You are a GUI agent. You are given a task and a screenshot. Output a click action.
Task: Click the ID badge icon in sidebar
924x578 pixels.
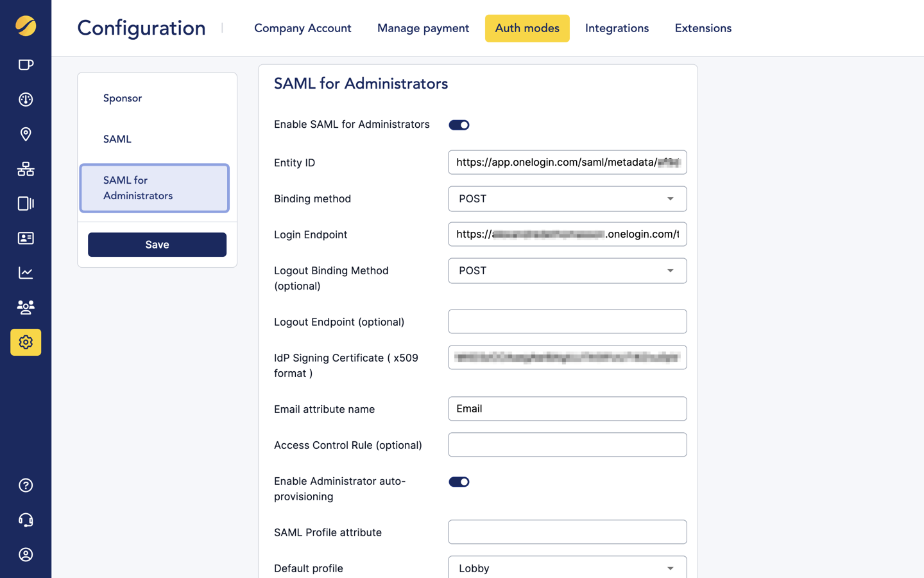click(x=26, y=238)
